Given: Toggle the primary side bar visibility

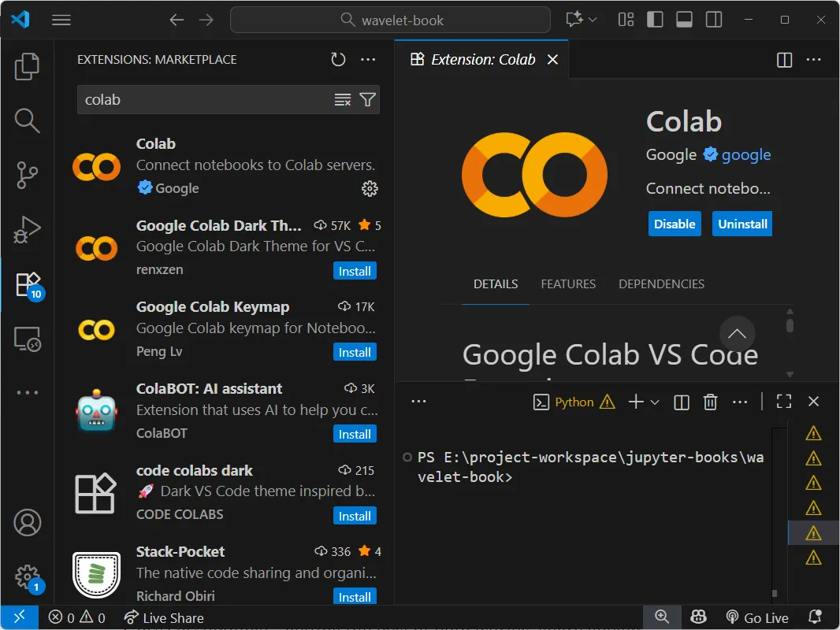Looking at the screenshot, I should click(655, 20).
